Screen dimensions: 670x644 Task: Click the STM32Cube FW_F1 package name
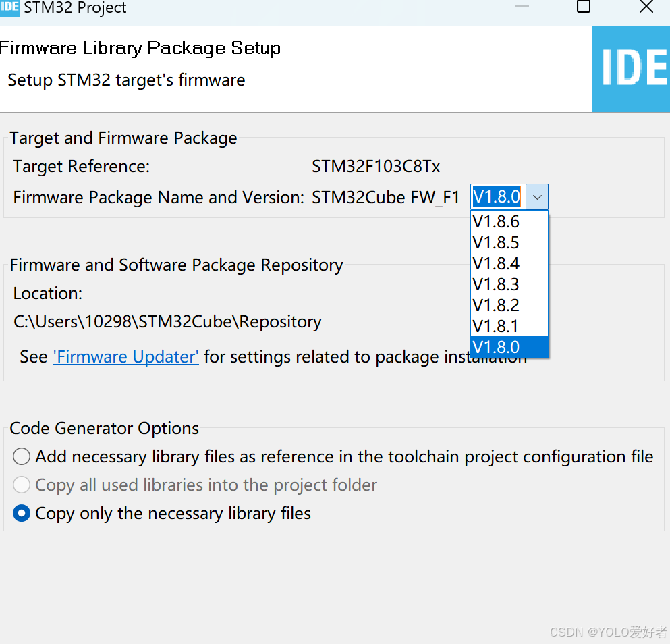click(385, 198)
